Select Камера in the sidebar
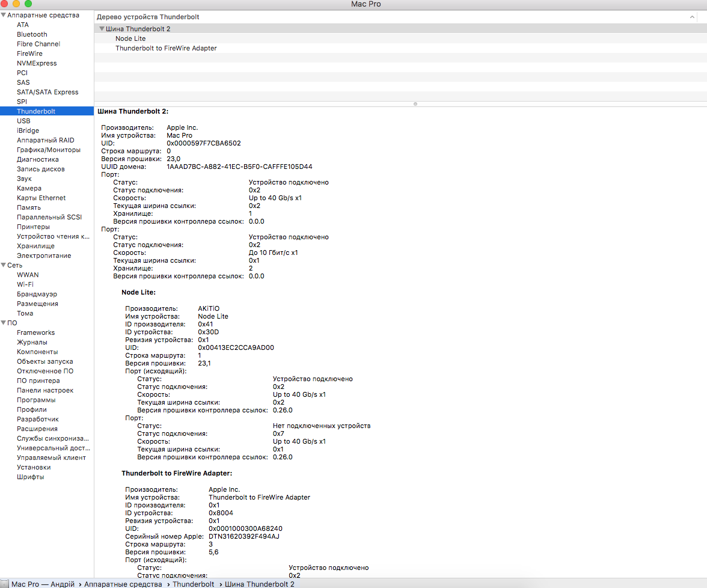This screenshot has width=707, height=588. 29,188
